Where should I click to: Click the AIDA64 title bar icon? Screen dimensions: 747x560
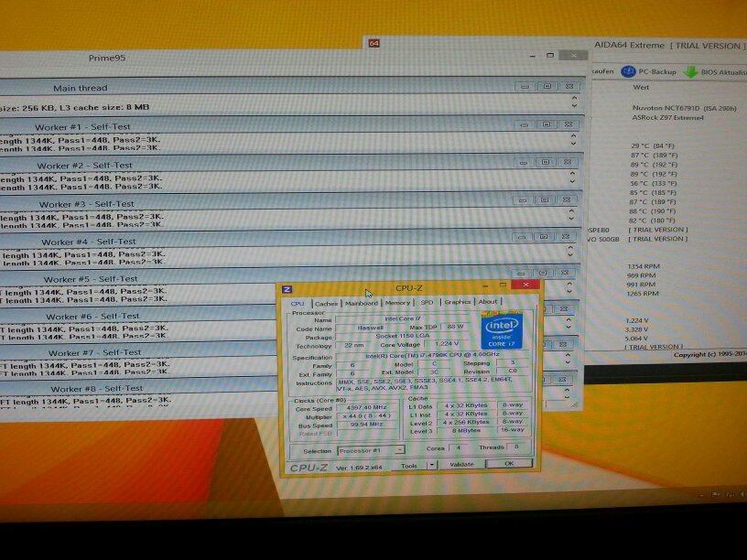pyautogui.click(x=374, y=44)
